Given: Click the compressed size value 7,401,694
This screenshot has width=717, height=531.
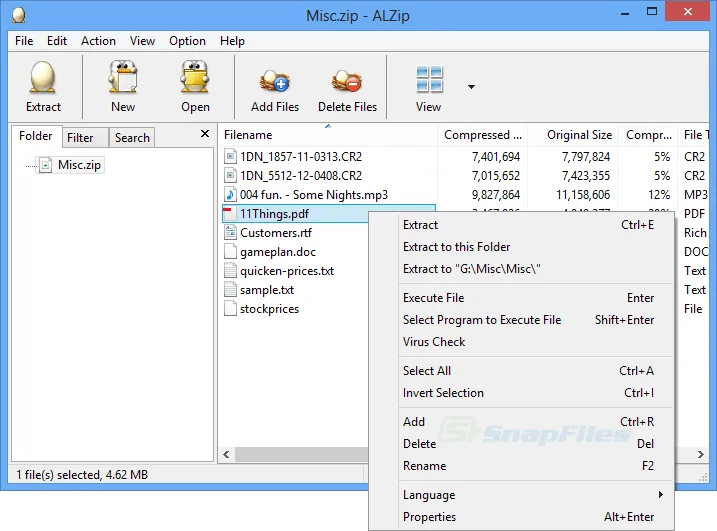Looking at the screenshot, I should click(496, 157).
